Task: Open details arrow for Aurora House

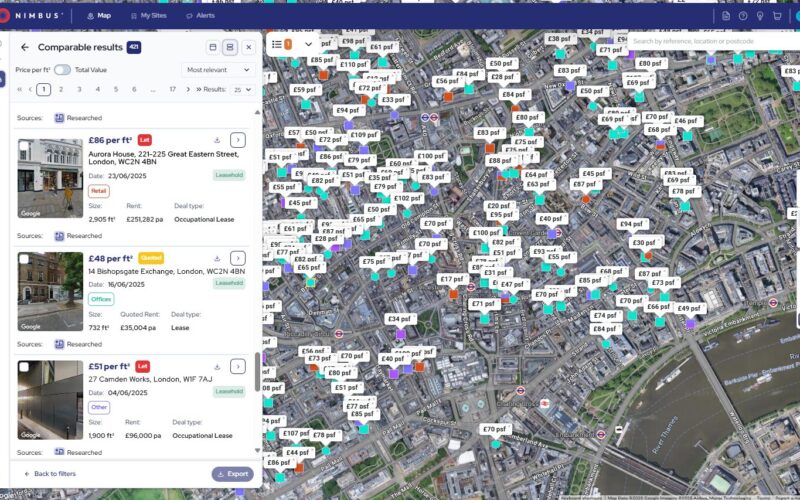Action: click(x=238, y=140)
